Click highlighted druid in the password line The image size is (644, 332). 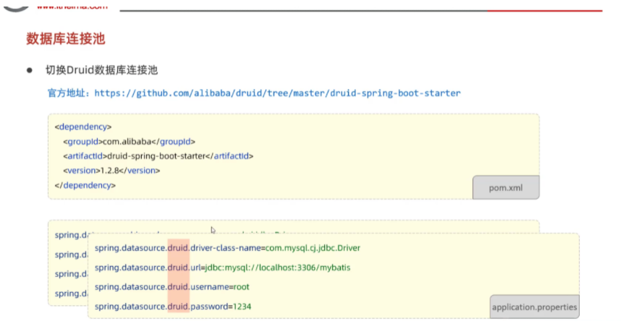(178, 307)
